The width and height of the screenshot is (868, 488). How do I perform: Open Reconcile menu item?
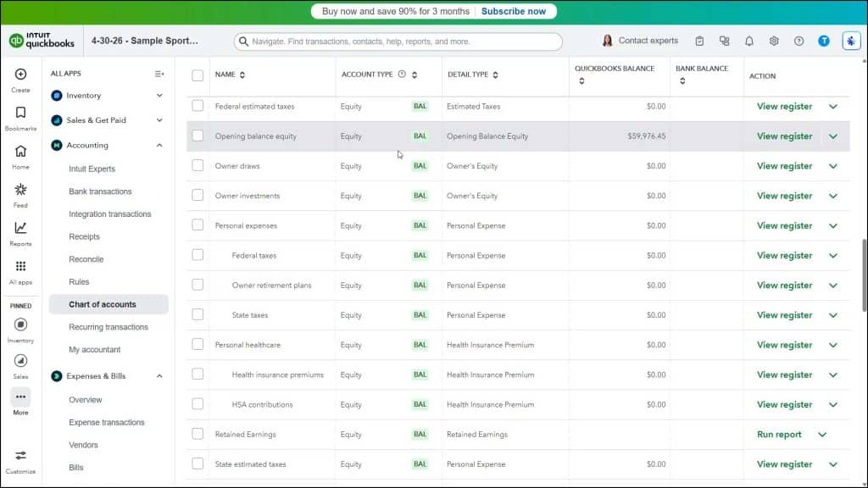point(86,259)
